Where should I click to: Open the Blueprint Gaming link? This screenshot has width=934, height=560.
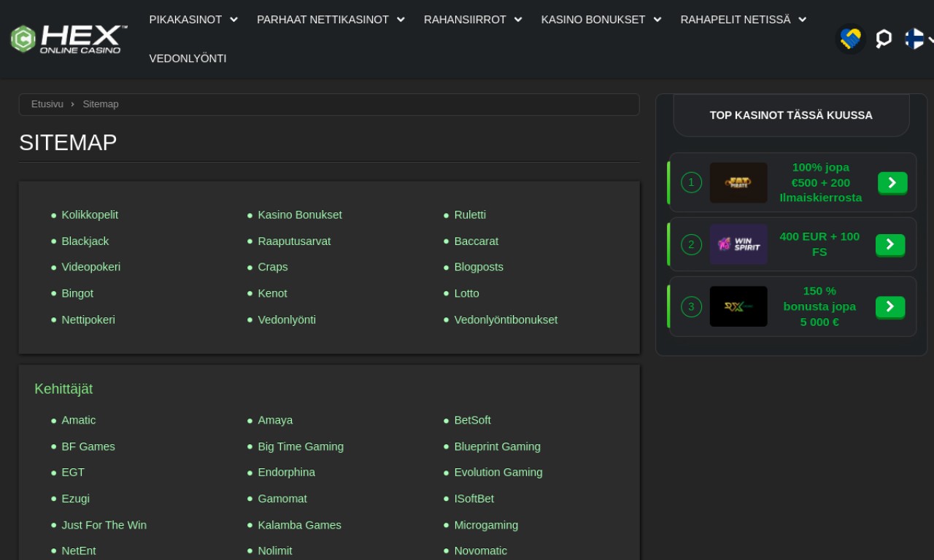498,446
